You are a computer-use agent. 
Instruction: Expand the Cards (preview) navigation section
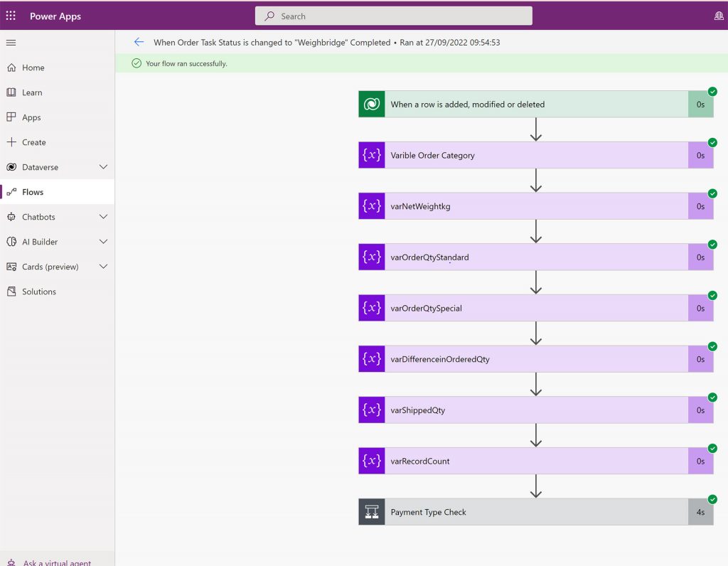[103, 267]
